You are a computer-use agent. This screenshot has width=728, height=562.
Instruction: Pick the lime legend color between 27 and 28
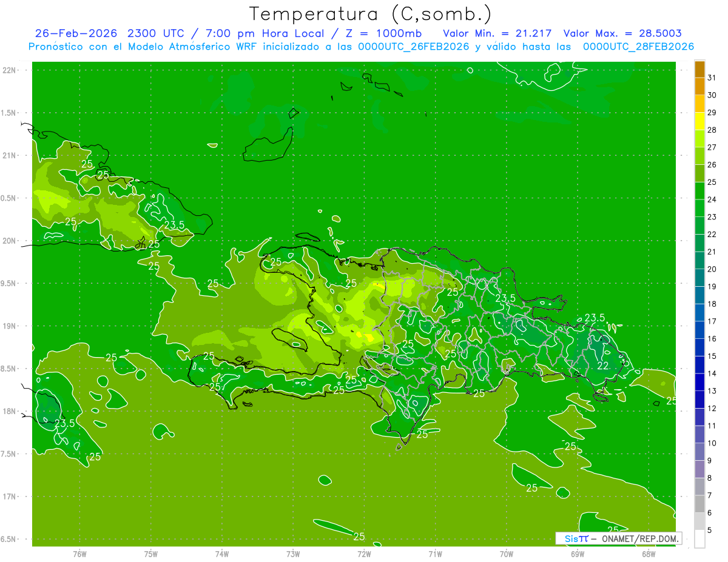699,139
